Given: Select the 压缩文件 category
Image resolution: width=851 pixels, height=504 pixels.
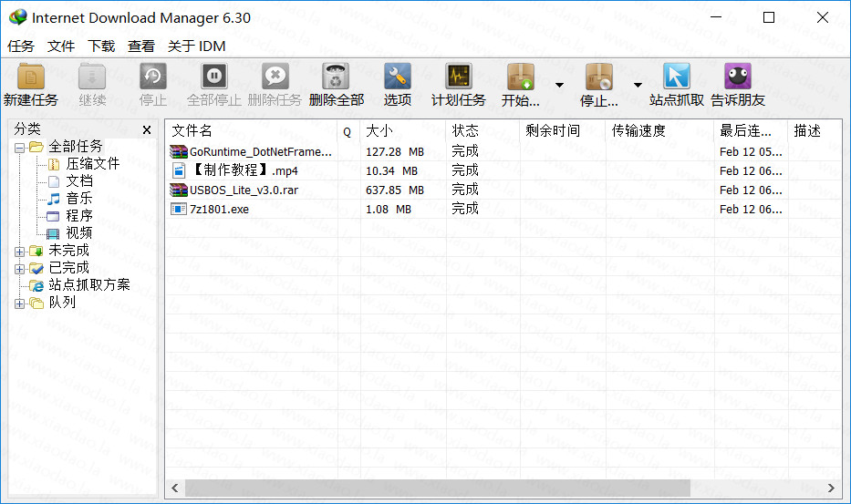Looking at the screenshot, I should tap(93, 164).
